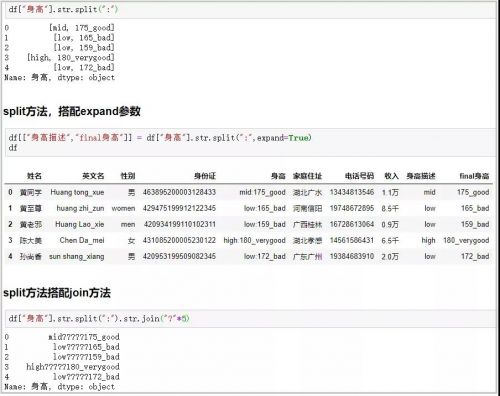Select output line 'low?????165_bad'
The width and height of the screenshot is (500, 396).
(86, 347)
